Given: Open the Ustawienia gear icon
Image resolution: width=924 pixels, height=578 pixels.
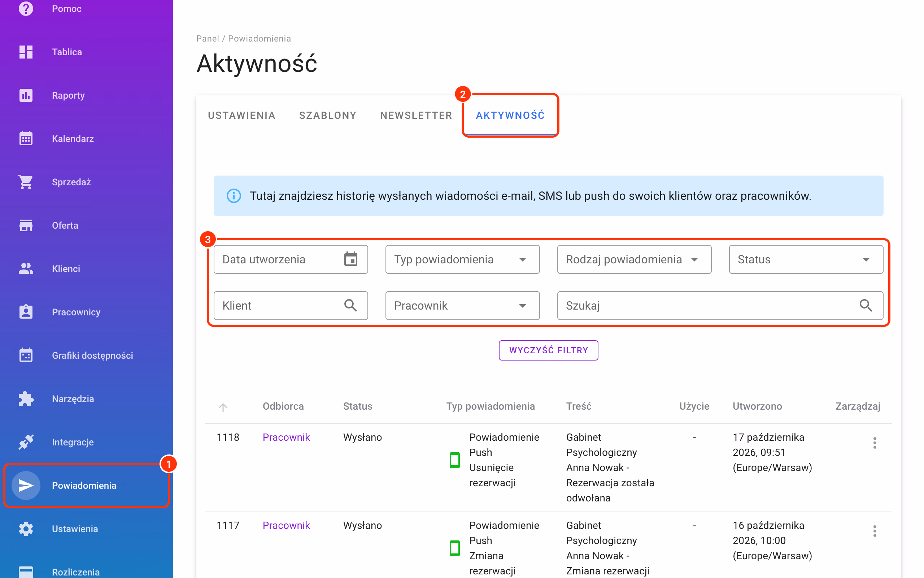Looking at the screenshot, I should [26, 529].
